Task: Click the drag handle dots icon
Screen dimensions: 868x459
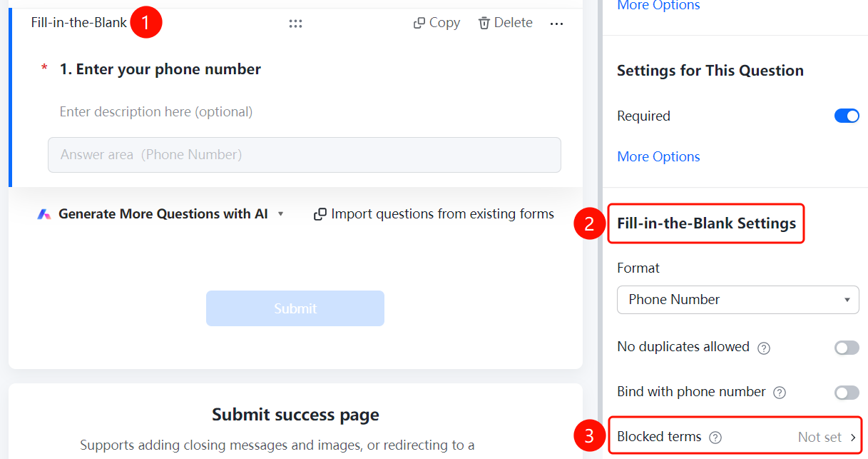Action: pyautogui.click(x=295, y=24)
